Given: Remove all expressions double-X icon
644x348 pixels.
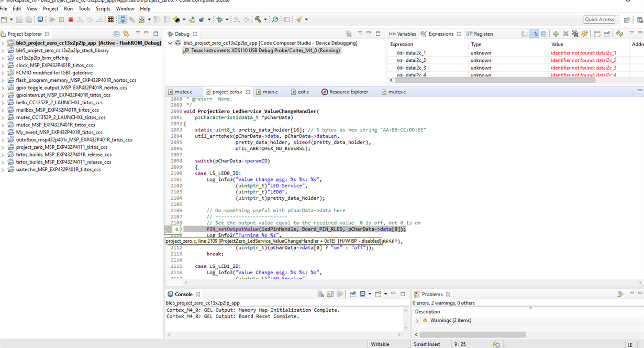Looking at the screenshot, I should 575,34.
